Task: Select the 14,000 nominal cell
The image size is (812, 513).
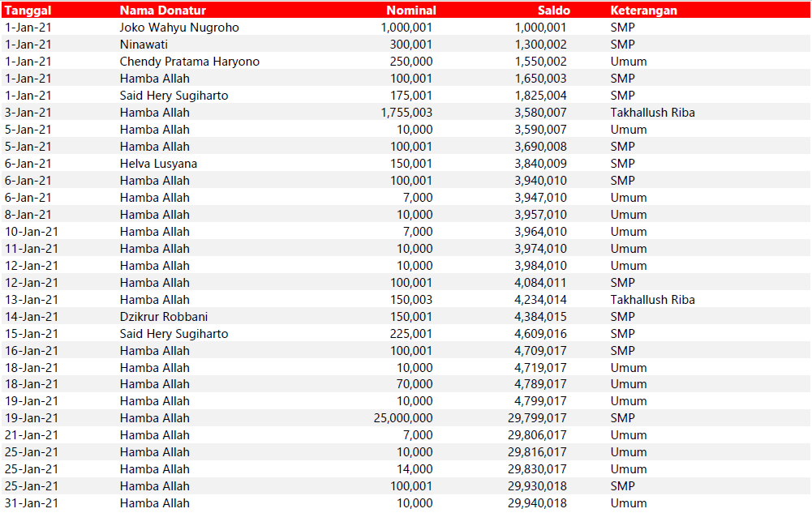Action: 415,469
